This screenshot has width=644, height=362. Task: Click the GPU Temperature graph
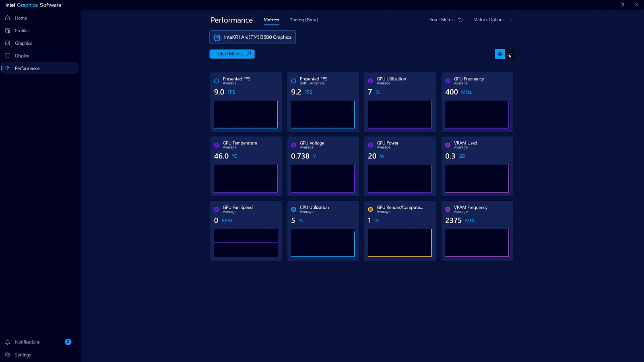pyautogui.click(x=246, y=179)
